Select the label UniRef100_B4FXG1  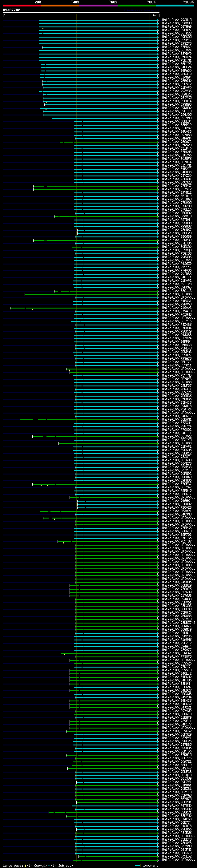point(176,301)
